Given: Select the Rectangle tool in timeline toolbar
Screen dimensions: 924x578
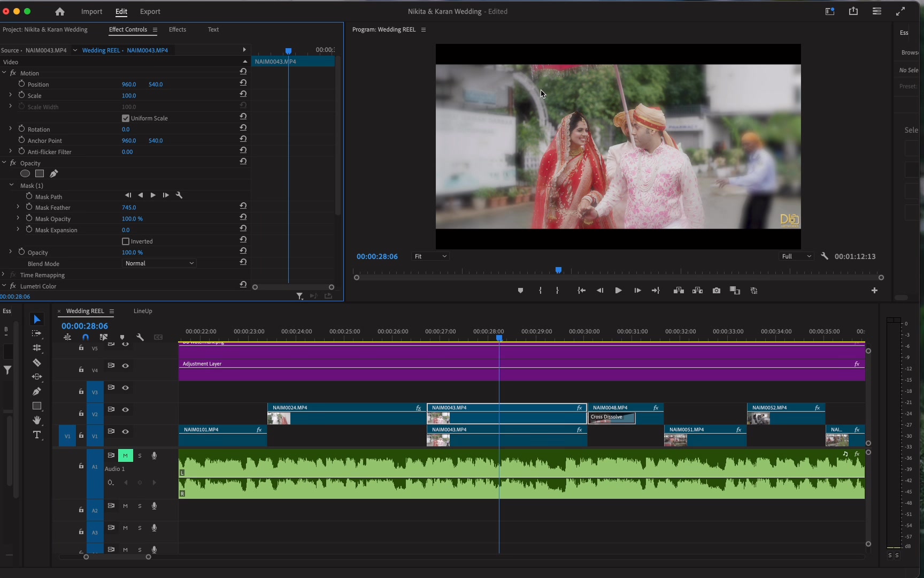Looking at the screenshot, I should (x=37, y=406).
